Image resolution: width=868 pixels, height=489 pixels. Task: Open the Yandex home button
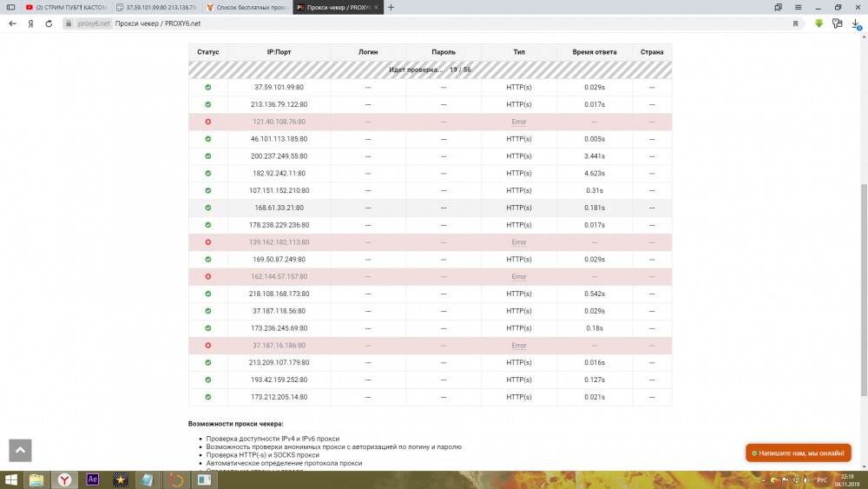point(31,23)
